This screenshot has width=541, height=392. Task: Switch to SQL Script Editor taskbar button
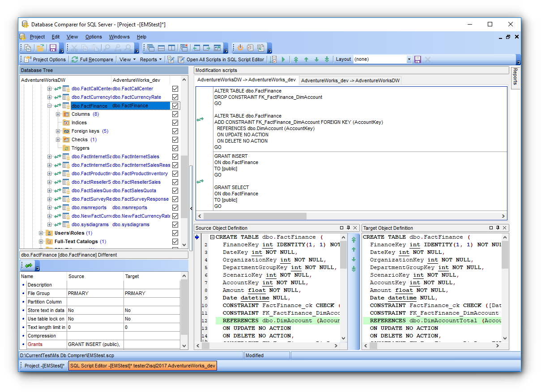click(143, 366)
